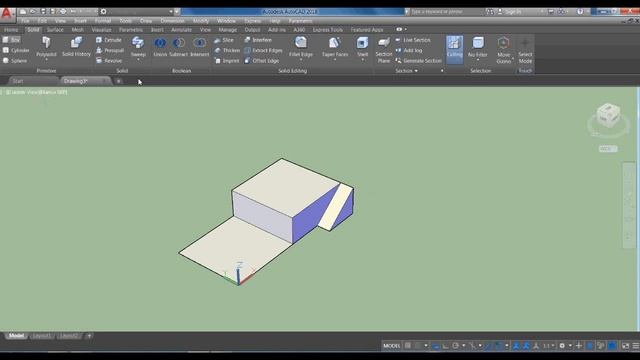Viewport: 640px width, 360px height.
Task: Click the Fillet Edge icon
Action: coord(301,42)
